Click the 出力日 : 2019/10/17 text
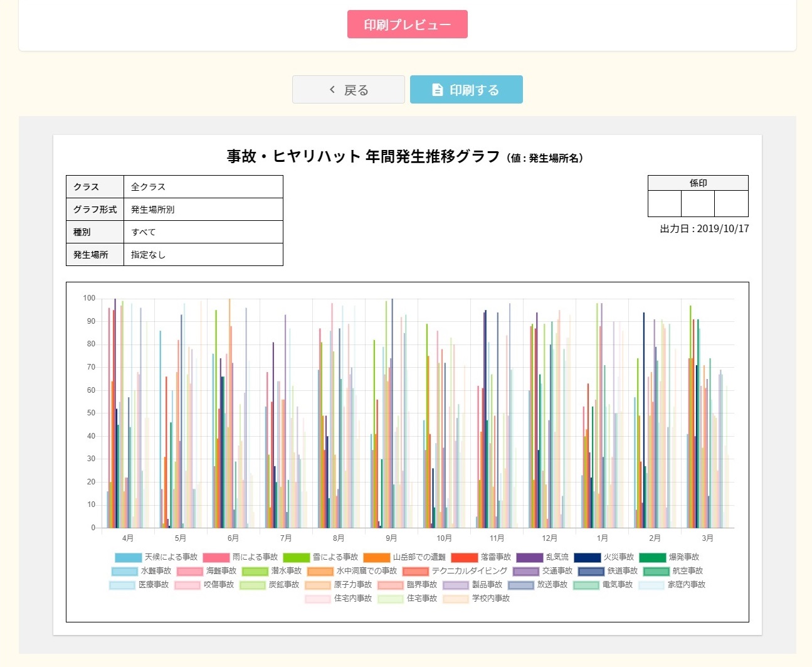 click(x=704, y=229)
